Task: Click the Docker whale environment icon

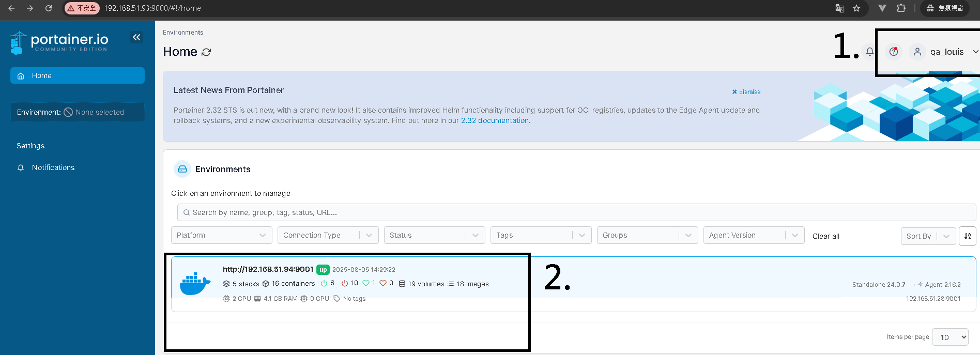Action: (195, 284)
